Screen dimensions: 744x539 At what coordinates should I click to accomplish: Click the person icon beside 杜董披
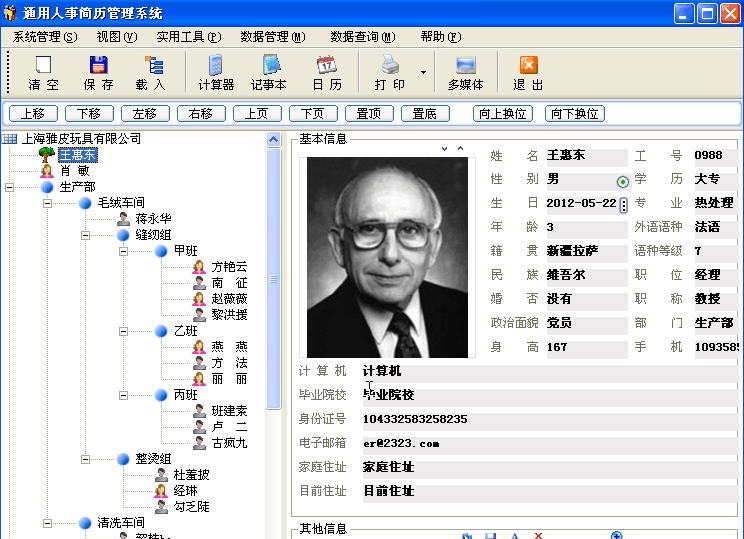point(161,474)
